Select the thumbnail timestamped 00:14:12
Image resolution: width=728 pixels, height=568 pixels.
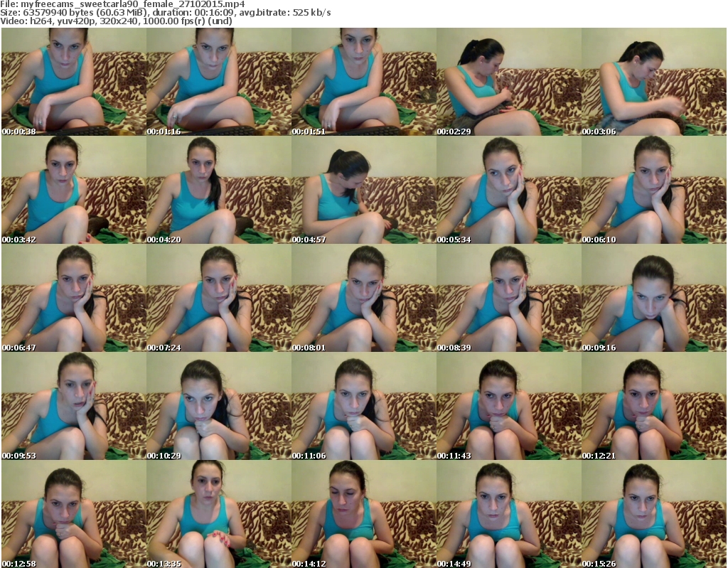click(364, 514)
